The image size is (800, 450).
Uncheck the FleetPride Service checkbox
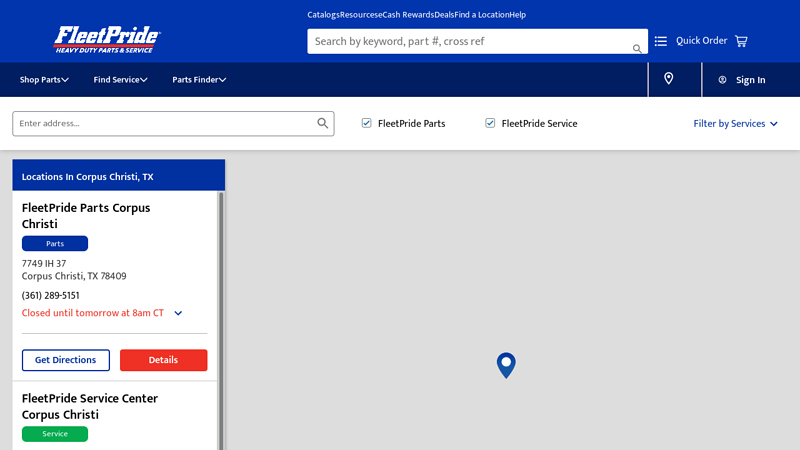[x=491, y=123]
